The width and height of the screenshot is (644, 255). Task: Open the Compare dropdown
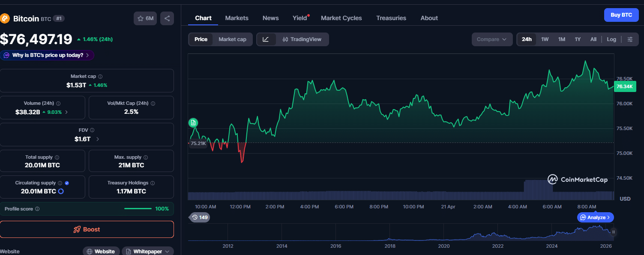(492, 39)
